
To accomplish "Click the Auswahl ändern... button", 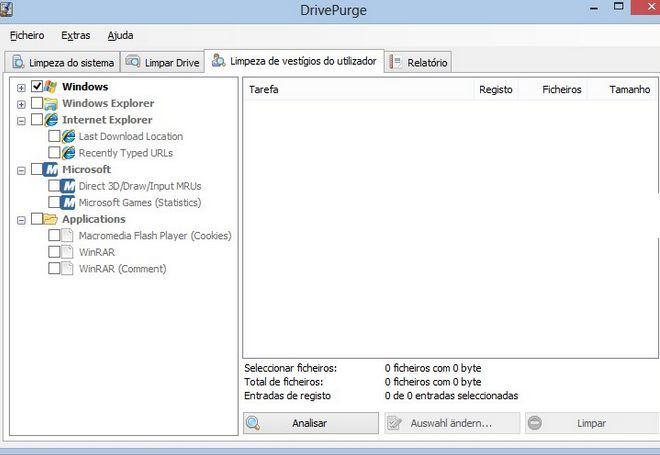I will pos(452,423).
